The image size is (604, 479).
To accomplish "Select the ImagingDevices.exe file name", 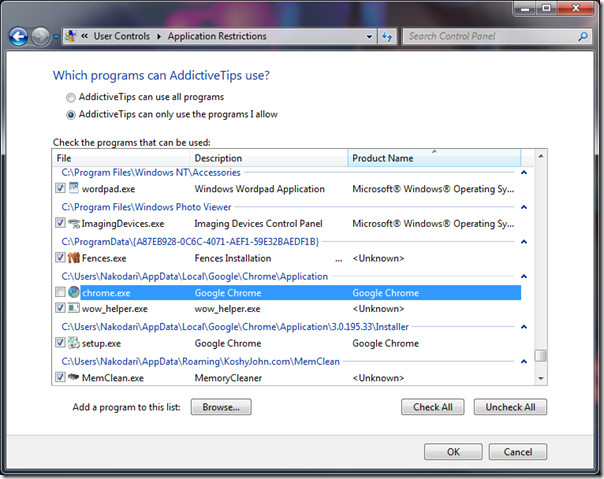I will 123,224.
